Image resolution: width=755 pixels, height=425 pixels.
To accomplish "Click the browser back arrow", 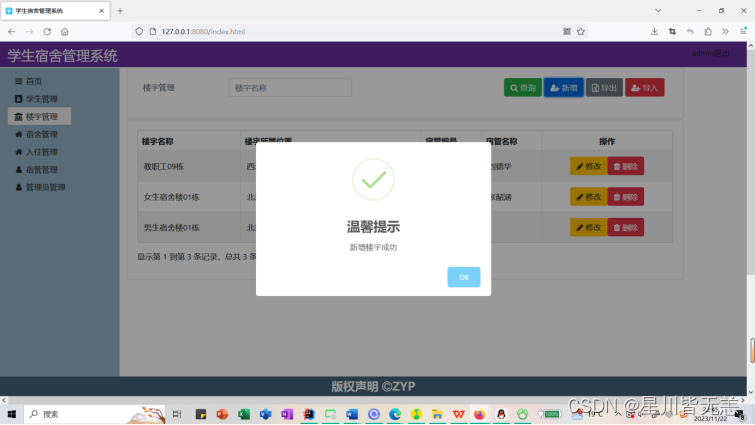I will [x=12, y=32].
